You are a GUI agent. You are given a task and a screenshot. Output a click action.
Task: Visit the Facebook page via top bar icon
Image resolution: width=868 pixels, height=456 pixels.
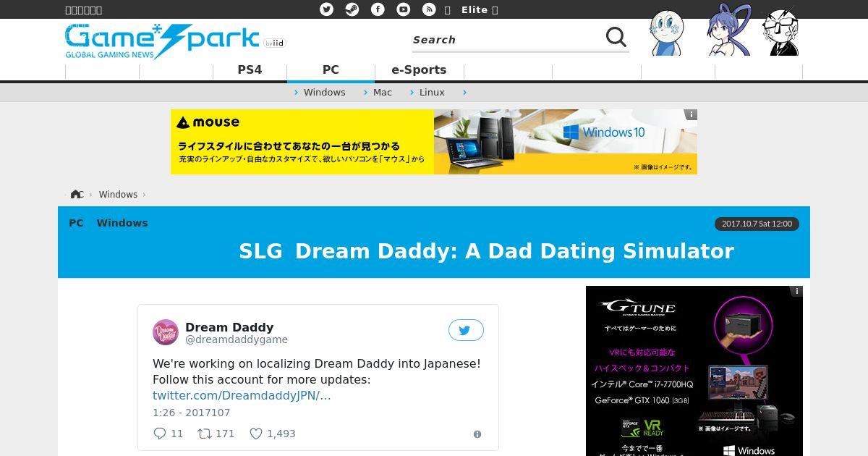pos(378,9)
